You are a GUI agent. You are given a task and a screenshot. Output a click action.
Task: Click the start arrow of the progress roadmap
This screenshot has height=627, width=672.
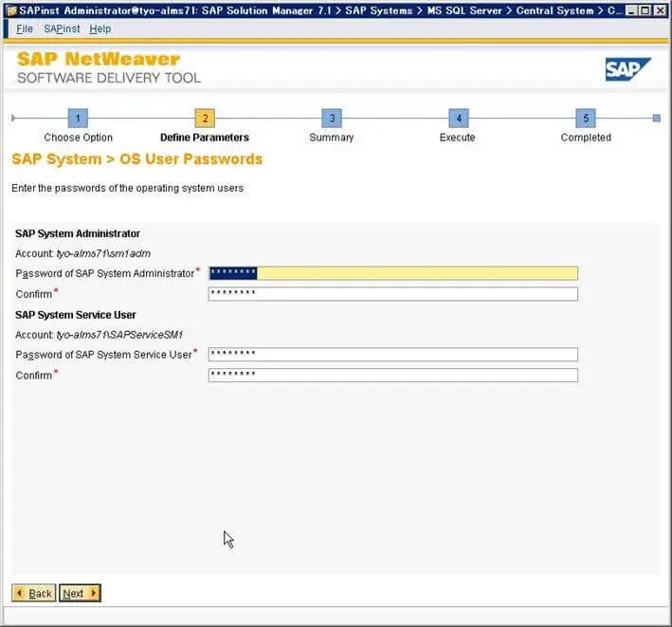pyautogui.click(x=13, y=118)
